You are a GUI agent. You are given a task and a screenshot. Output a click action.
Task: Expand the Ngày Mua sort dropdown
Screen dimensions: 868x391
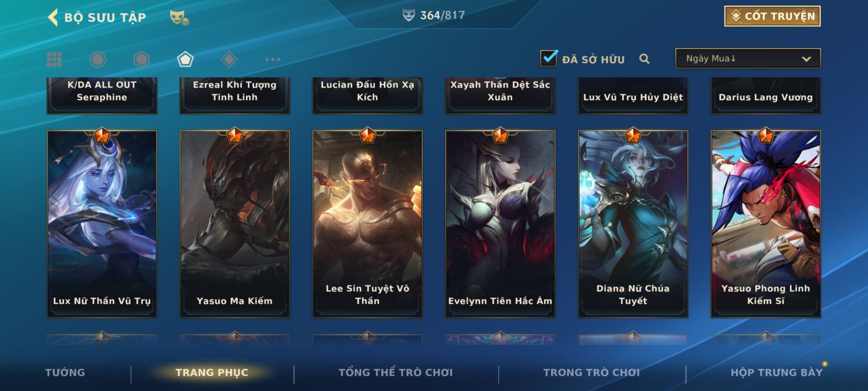tap(748, 58)
